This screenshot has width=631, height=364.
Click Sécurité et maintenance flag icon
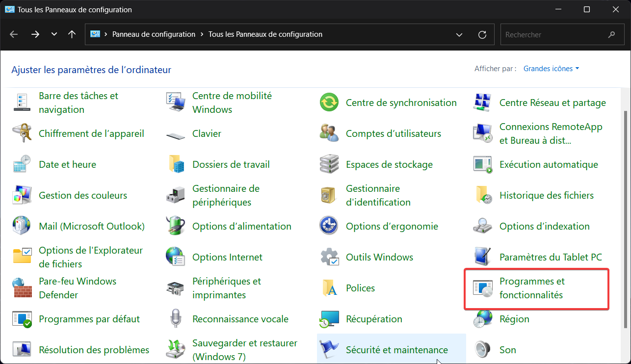click(329, 350)
